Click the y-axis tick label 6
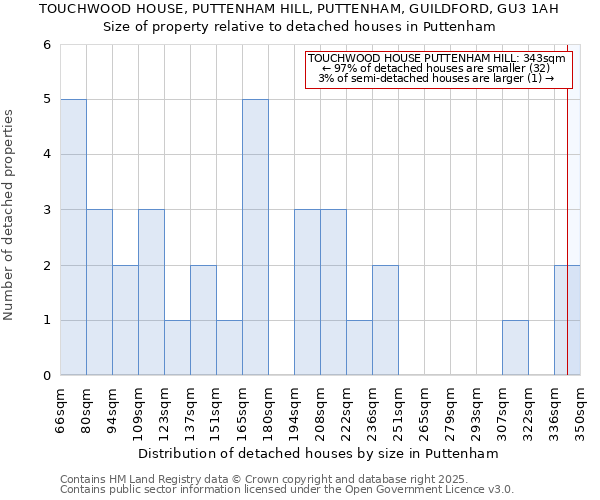The width and height of the screenshot is (600, 500). pos(46,45)
